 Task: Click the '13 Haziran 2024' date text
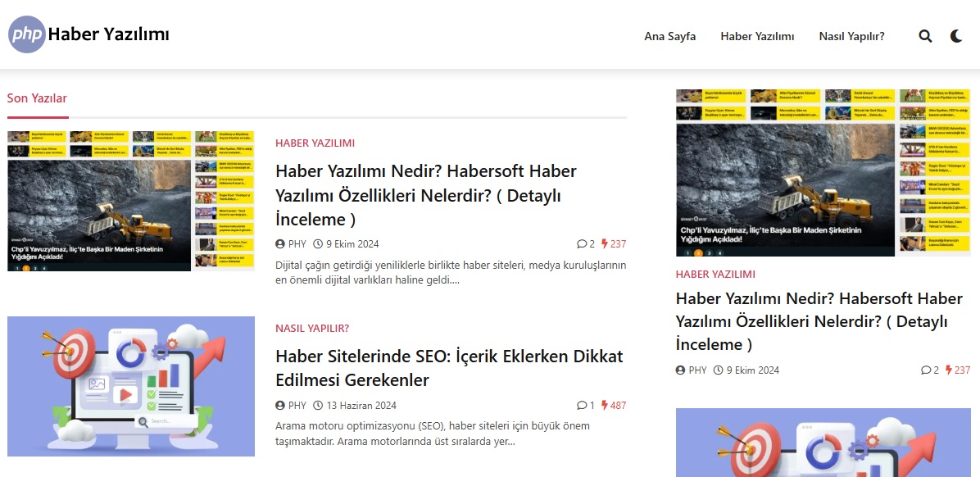(x=361, y=405)
